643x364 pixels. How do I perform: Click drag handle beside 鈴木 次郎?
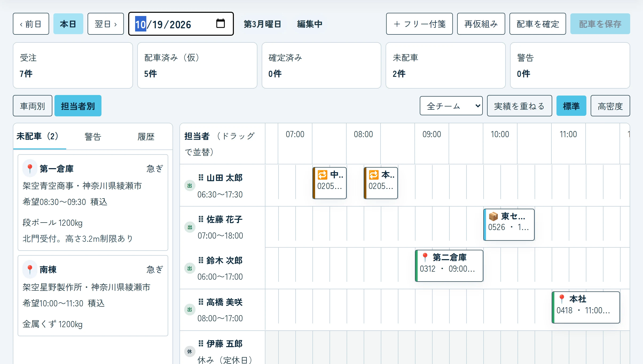[201, 260]
